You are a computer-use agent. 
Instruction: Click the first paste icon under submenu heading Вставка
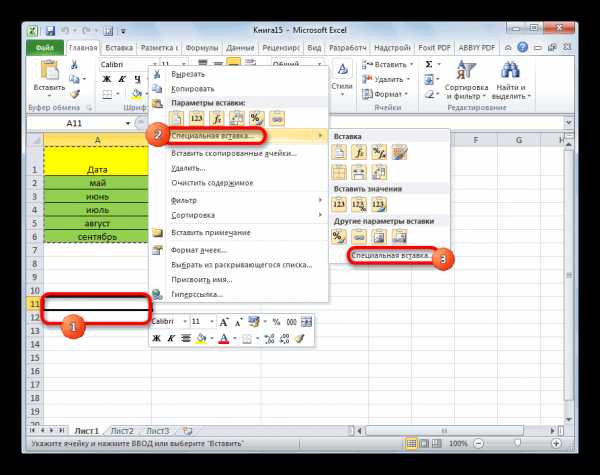pos(339,152)
